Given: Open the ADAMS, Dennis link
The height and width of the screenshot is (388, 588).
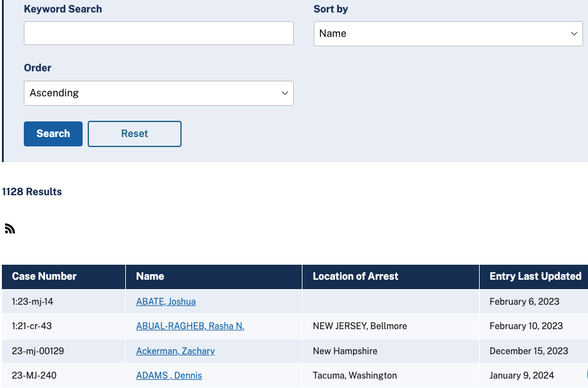Looking at the screenshot, I should click(169, 375).
